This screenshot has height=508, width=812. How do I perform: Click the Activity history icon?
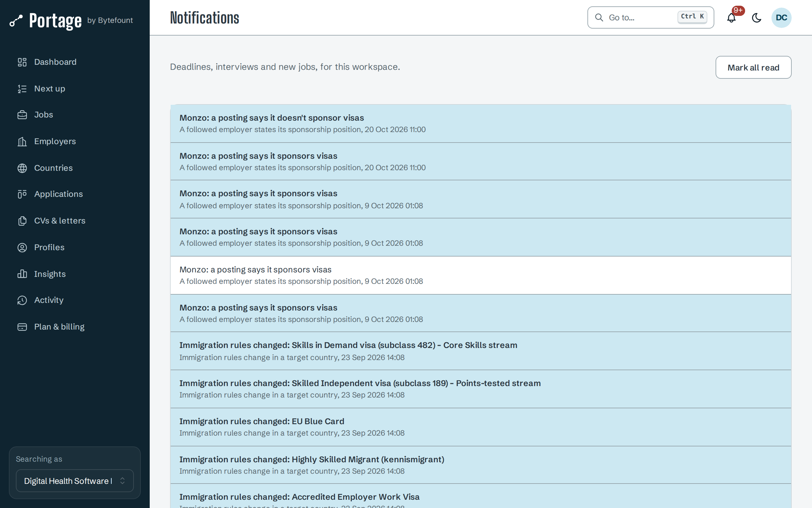22,300
